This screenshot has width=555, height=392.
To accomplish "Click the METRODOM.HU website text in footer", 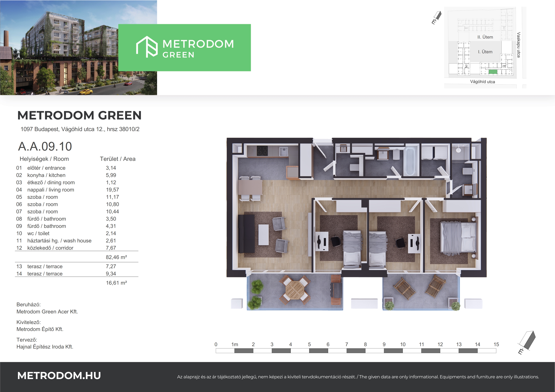I will (59, 376).
